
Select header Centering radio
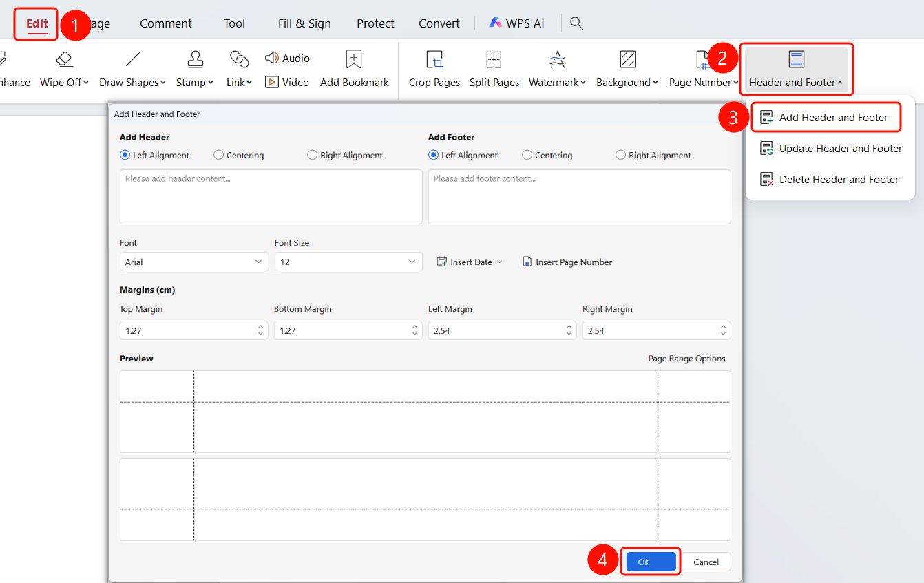(219, 156)
